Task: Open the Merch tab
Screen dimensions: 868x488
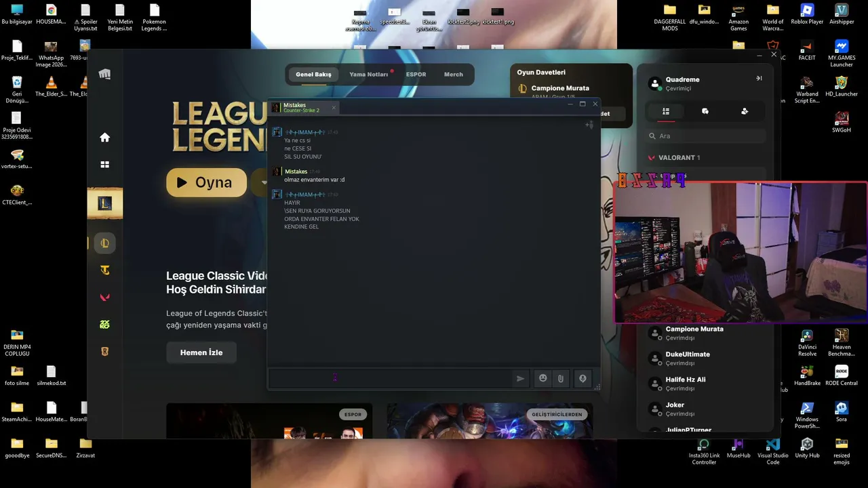Action: click(454, 75)
